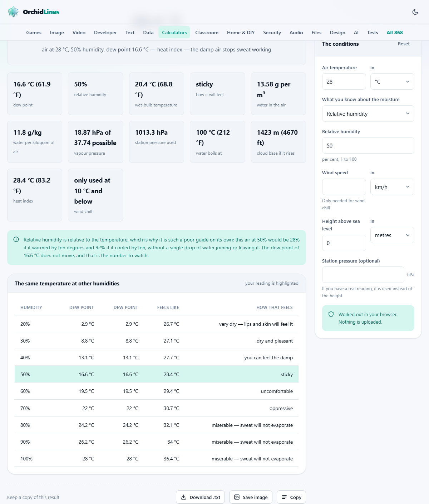
Task: Open the Security category
Action: [x=272, y=33]
